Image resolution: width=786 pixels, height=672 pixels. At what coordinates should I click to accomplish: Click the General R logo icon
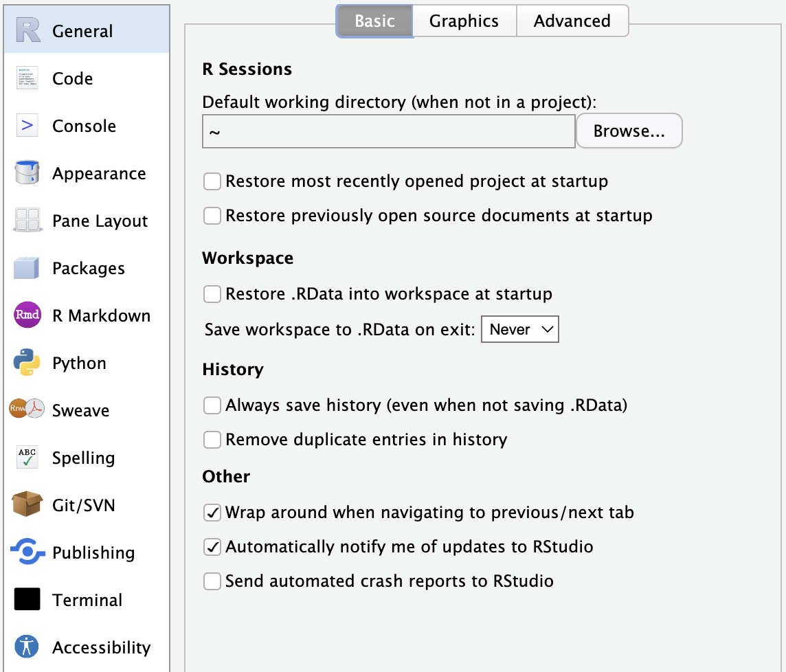point(27,30)
